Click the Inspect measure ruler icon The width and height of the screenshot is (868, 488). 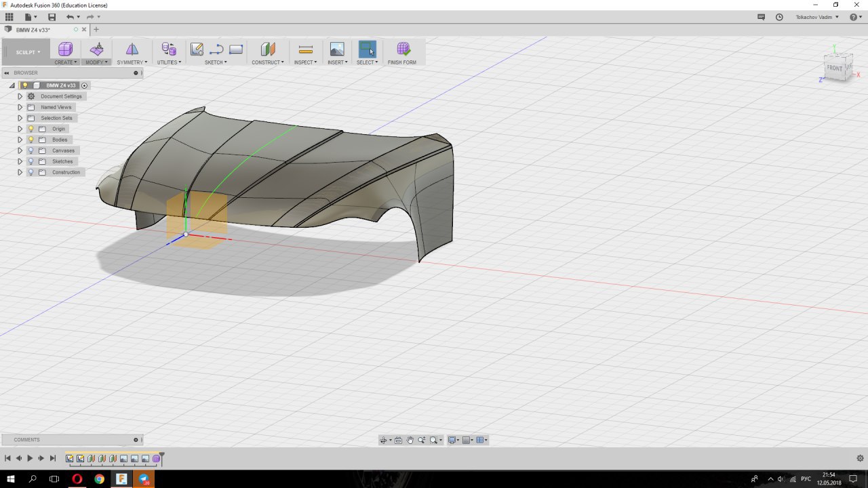click(306, 49)
